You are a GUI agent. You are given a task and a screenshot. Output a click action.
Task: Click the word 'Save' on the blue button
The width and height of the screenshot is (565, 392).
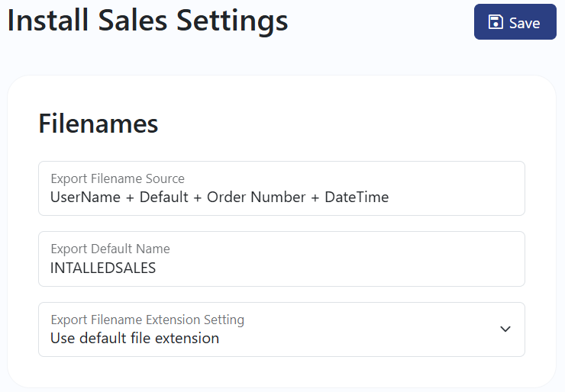pos(525,23)
